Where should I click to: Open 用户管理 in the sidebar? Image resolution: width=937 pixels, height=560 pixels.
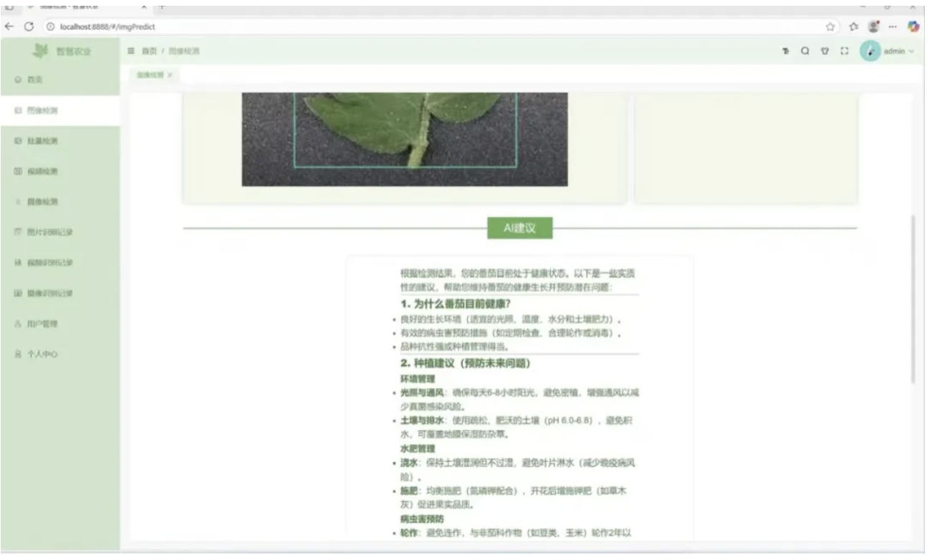coord(60,324)
